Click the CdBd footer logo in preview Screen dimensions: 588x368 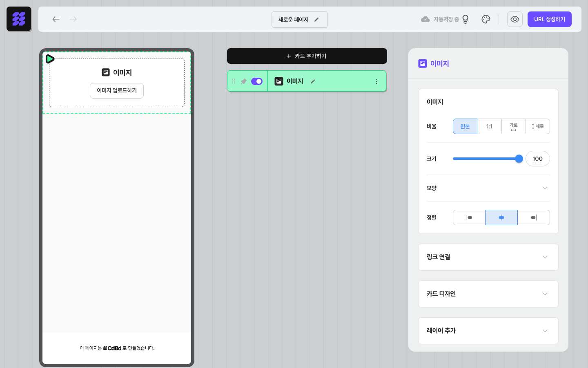(112, 348)
